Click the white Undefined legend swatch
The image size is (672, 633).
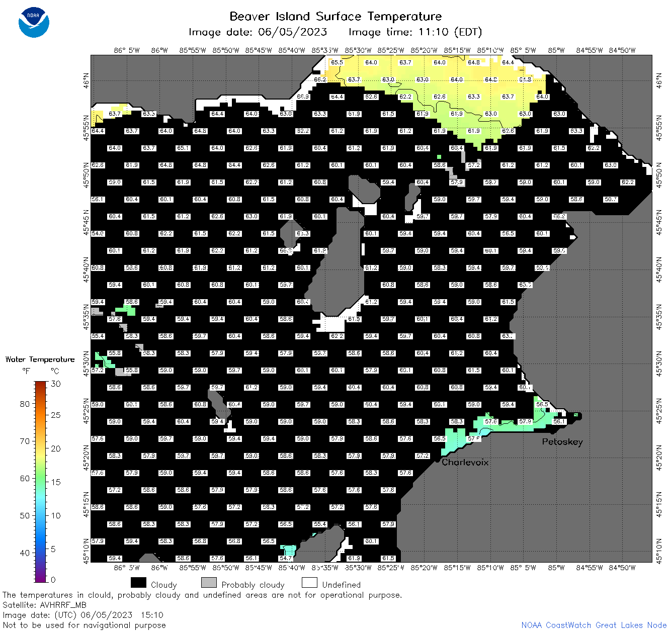[309, 582]
